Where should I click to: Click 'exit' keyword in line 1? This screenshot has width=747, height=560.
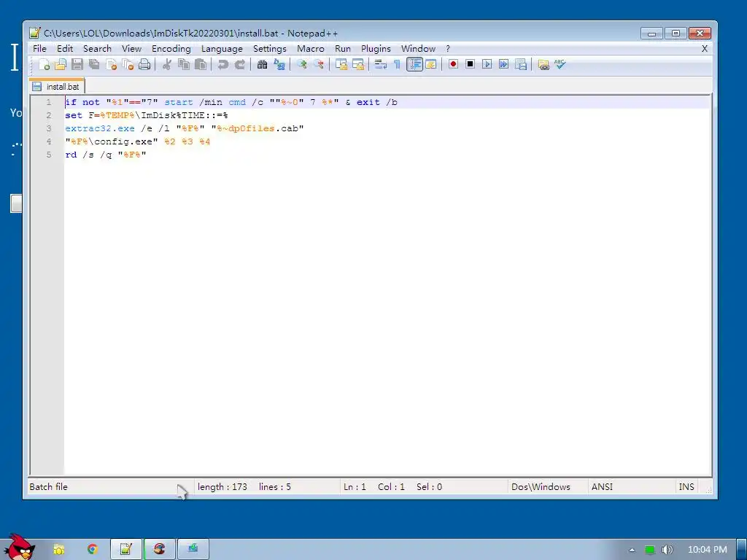click(x=368, y=102)
